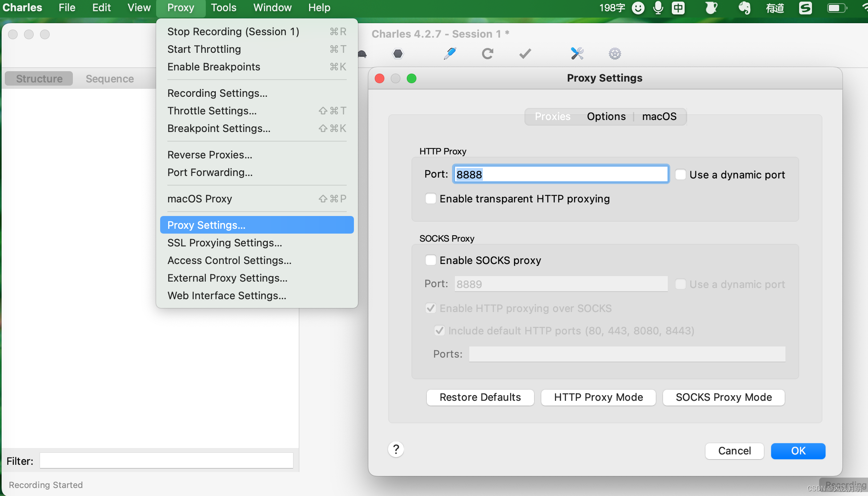Click the question mark help button
The height and width of the screenshot is (496, 868).
(396, 450)
